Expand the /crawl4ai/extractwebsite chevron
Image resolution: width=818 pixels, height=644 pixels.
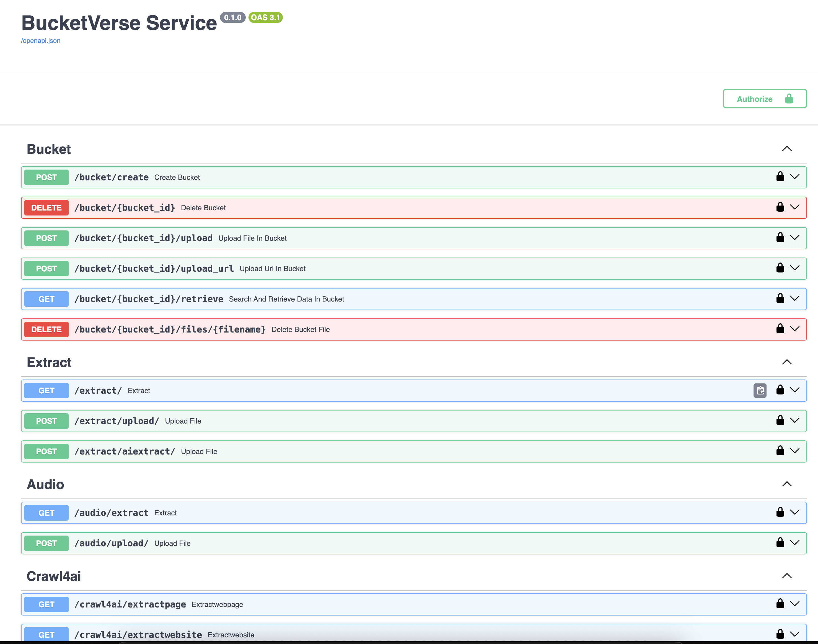(x=795, y=634)
